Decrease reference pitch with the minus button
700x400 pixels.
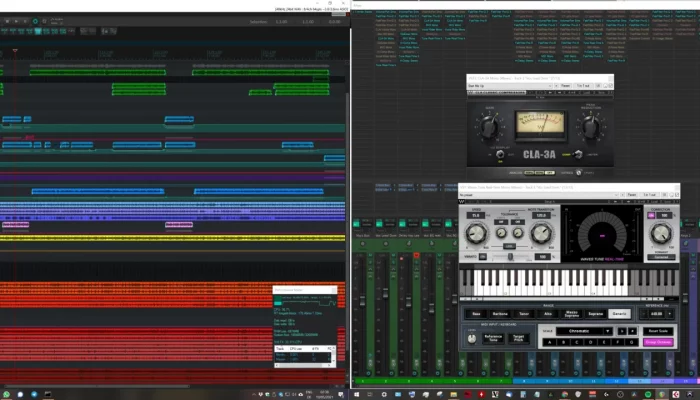pos(643,314)
